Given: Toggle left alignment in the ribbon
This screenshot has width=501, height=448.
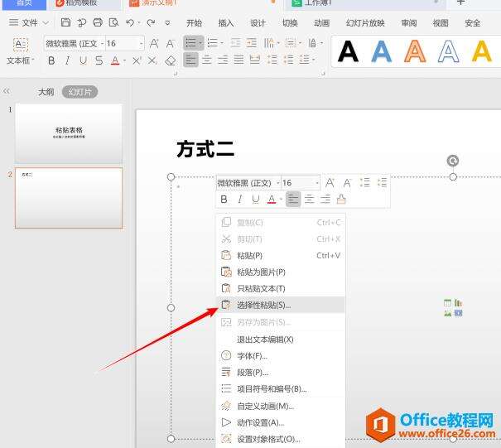Looking at the screenshot, I should tap(190, 60).
